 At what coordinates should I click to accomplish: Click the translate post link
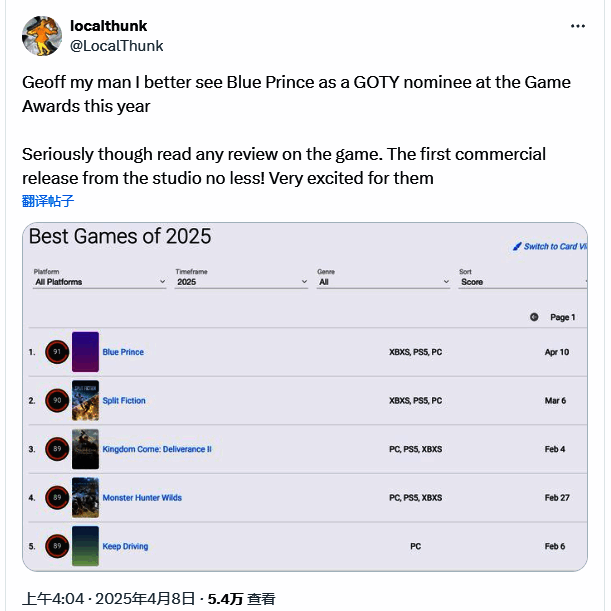click(48, 201)
